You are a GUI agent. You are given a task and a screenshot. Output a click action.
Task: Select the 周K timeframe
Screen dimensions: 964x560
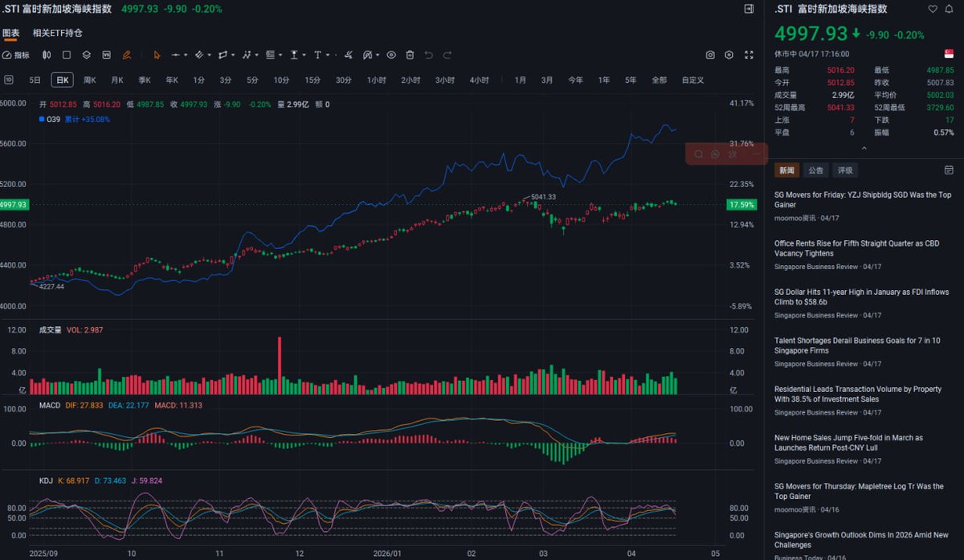tap(90, 80)
